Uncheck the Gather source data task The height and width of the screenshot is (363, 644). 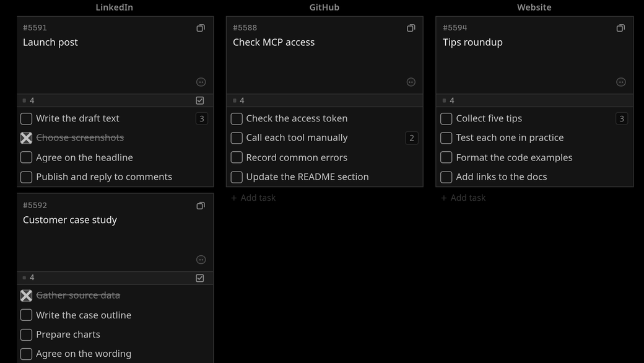click(x=26, y=295)
